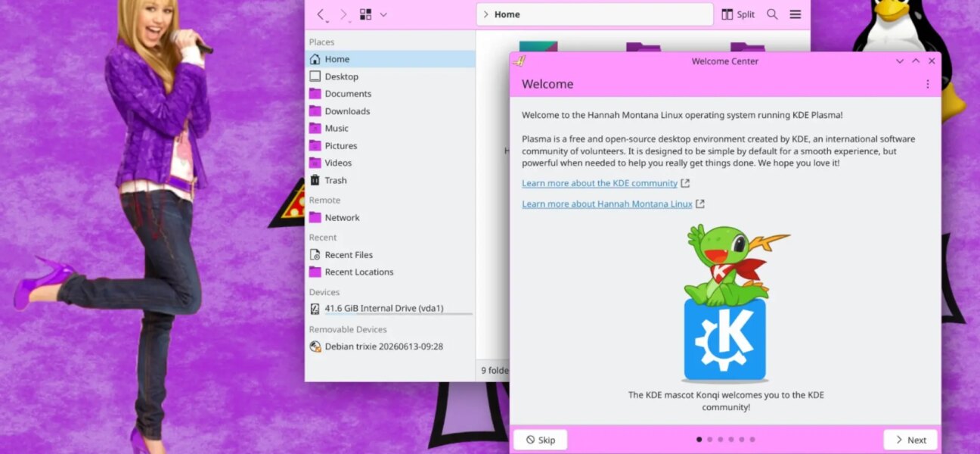The width and height of the screenshot is (980, 454).
Task: Go back using the back arrow
Action: 321,14
